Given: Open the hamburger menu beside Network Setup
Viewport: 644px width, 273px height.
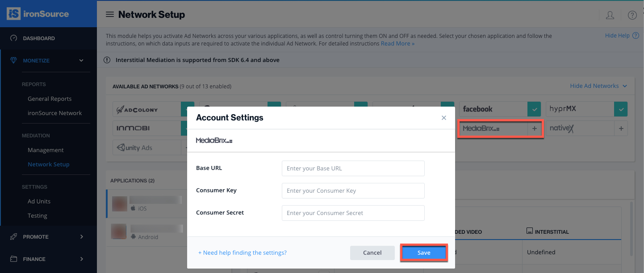Looking at the screenshot, I should [x=110, y=14].
